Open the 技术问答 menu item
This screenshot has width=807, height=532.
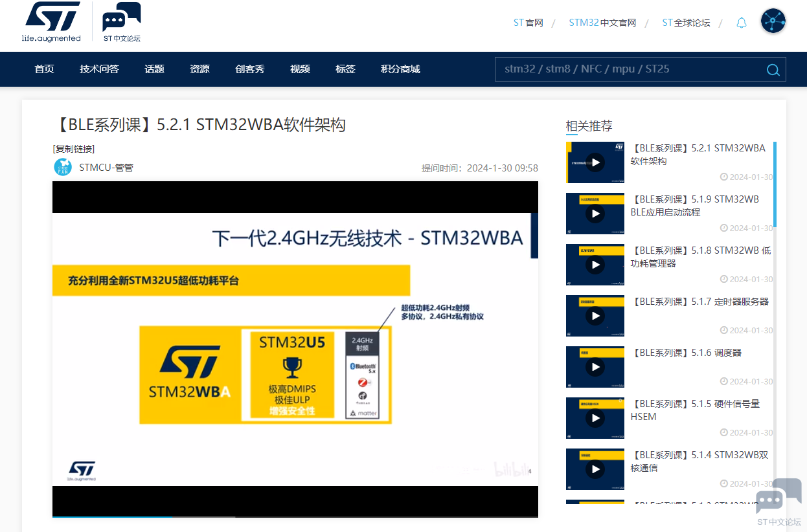click(99, 69)
